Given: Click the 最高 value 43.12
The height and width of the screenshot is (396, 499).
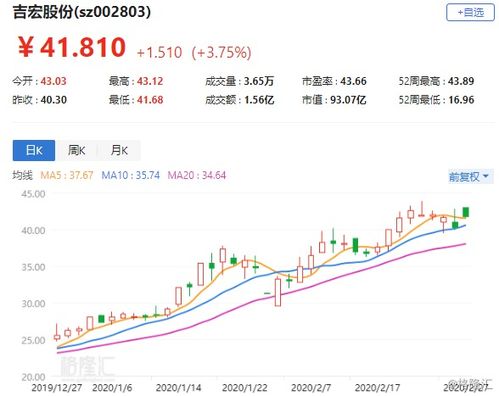Looking at the screenshot, I should click(150, 81).
